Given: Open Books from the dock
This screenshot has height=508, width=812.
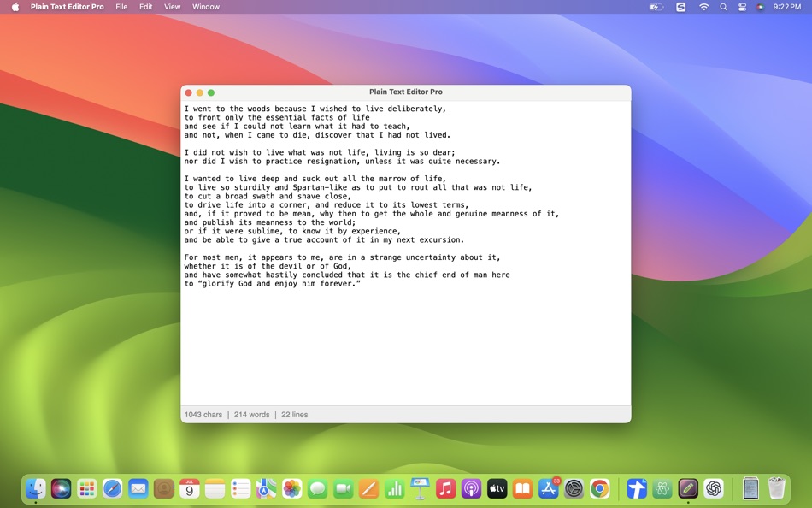Looking at the screenshot, I should 522,488.
